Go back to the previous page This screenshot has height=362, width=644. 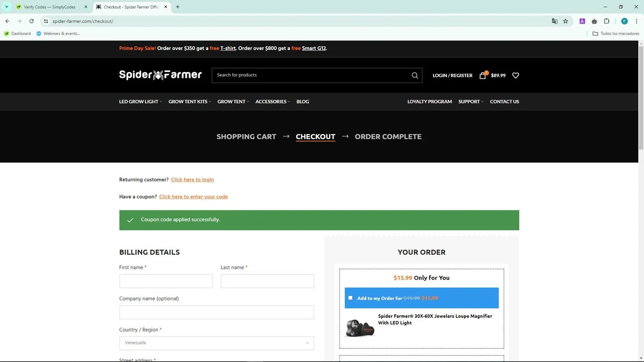pyautogui.click(x=7, y=21)
